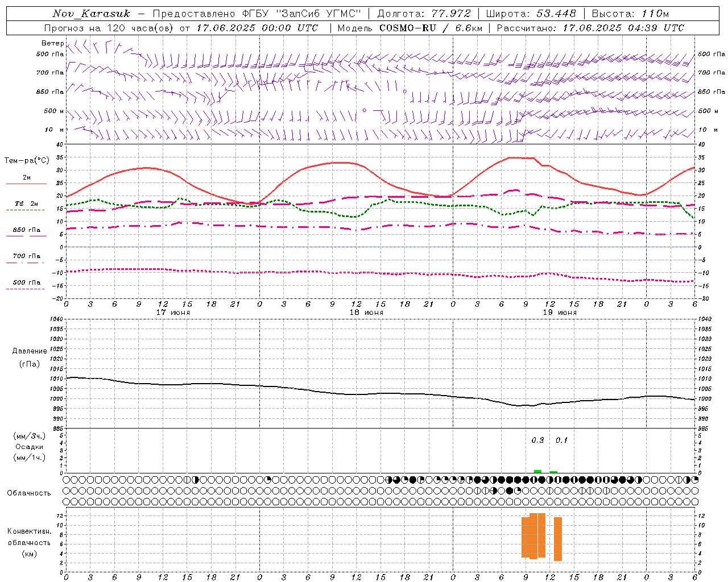The width and height of the screenshot is (728, 582).
Task: Click '700 гПа' in the temperature legend
Action: pyautogui.click(x=27, y=256)
